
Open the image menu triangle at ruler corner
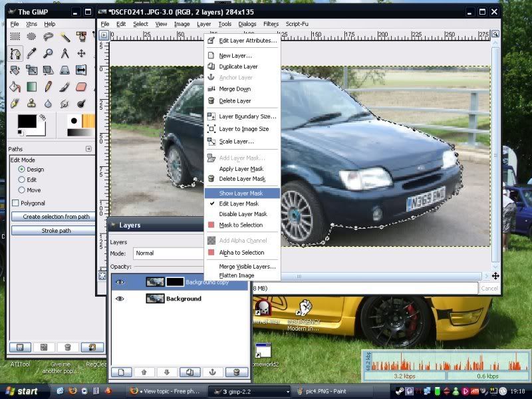104,35
